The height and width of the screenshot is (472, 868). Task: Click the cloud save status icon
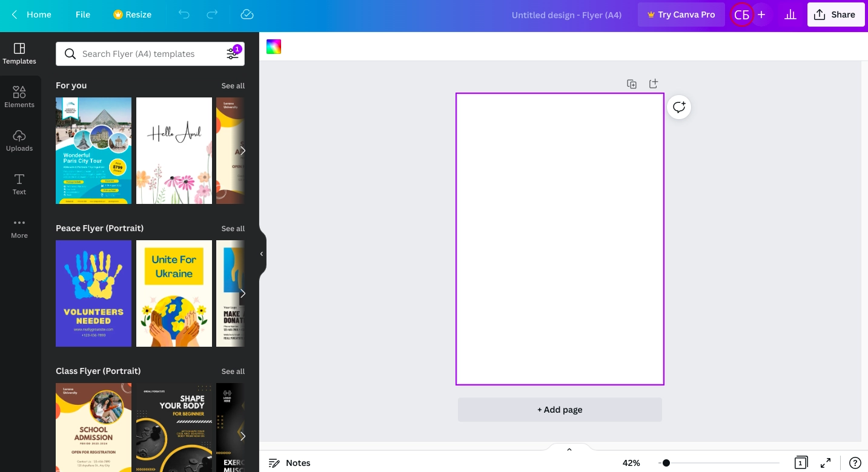[x=247, y=15]
